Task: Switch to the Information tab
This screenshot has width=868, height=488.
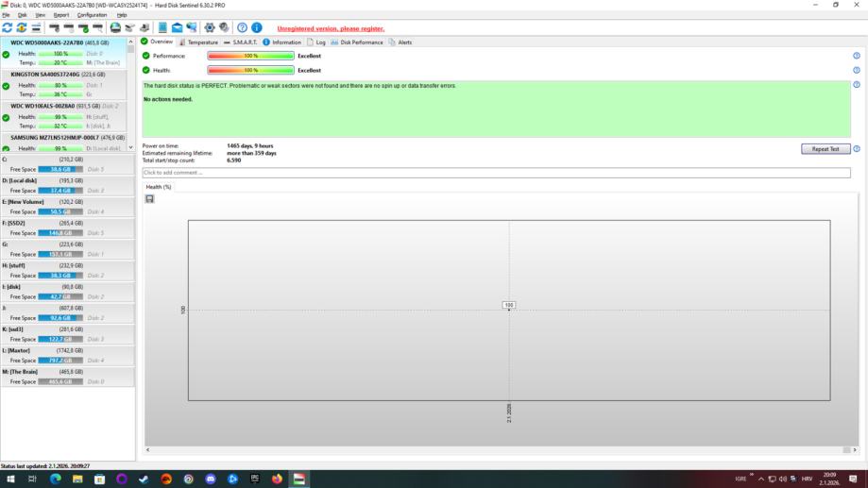Action: pos(281,42)
